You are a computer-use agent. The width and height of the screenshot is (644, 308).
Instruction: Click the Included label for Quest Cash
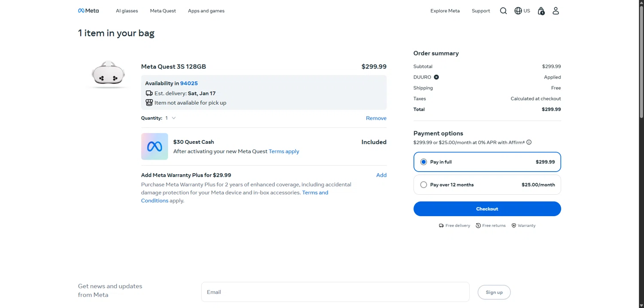pyautogui.click(x=374, y=142)
